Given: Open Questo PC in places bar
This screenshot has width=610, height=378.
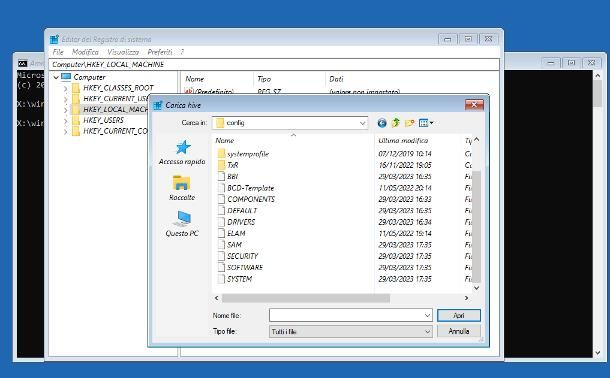Looking at the screenshot, I should coord(182,224).
